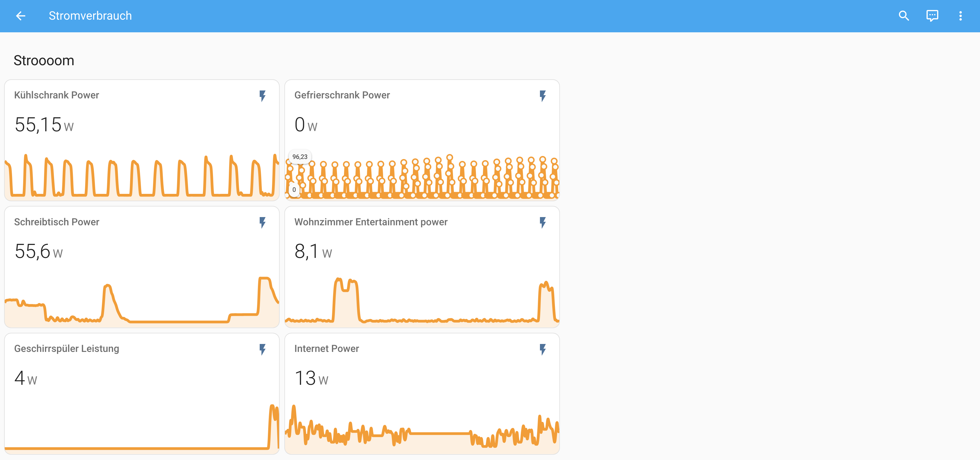
Task: Open the notifications/chat icon in the toolbar
Action: pos(932,16)
